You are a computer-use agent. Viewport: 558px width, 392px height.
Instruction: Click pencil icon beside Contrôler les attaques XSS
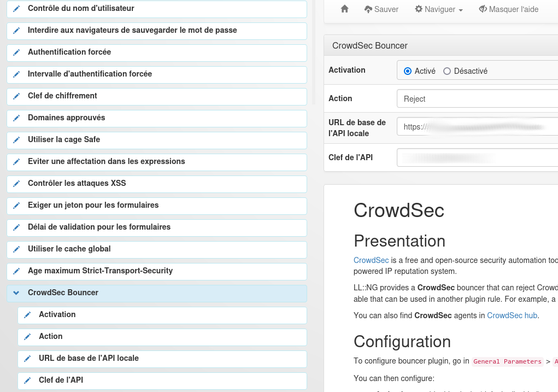point(16,184)
